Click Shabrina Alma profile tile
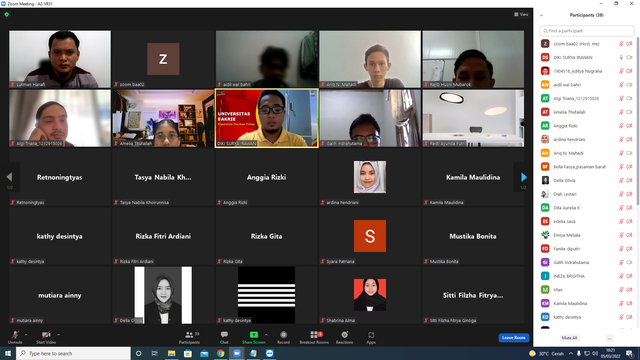 (x=370, y=295)
